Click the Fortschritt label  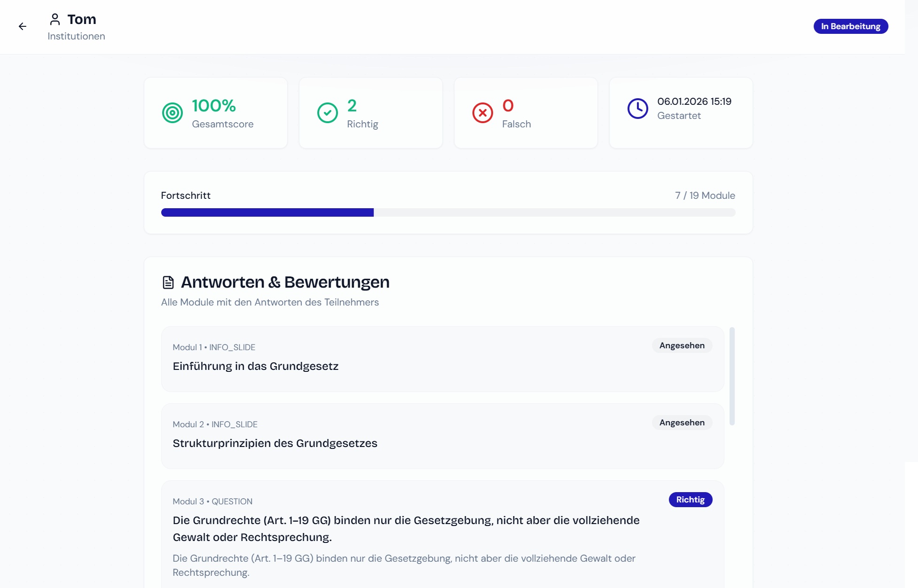click(x=186, y=196)
